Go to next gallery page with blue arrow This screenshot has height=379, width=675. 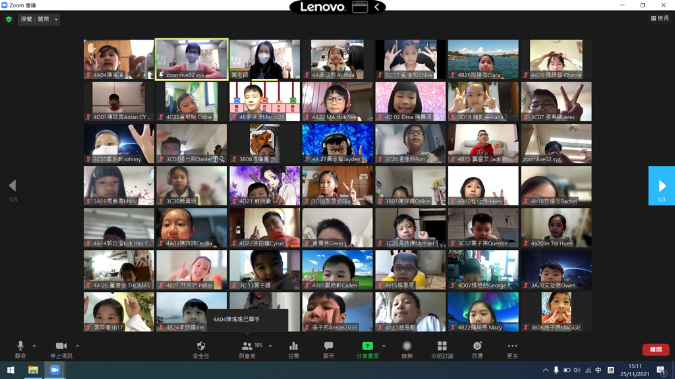pos(661,186)
